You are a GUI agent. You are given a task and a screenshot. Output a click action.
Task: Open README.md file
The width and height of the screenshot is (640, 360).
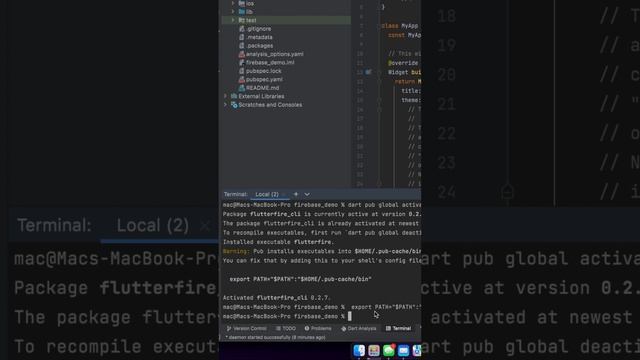[262, 88]
